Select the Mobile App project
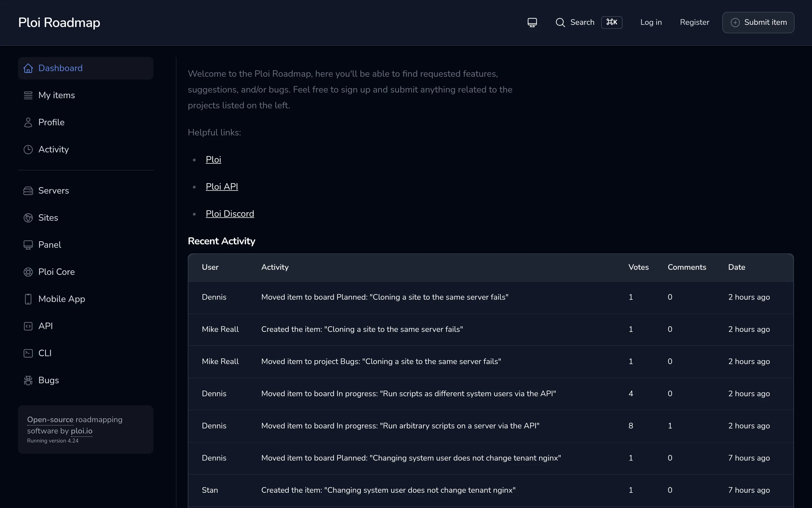Image resolution: width=812 pixels, height=508 pixels. 85,299
